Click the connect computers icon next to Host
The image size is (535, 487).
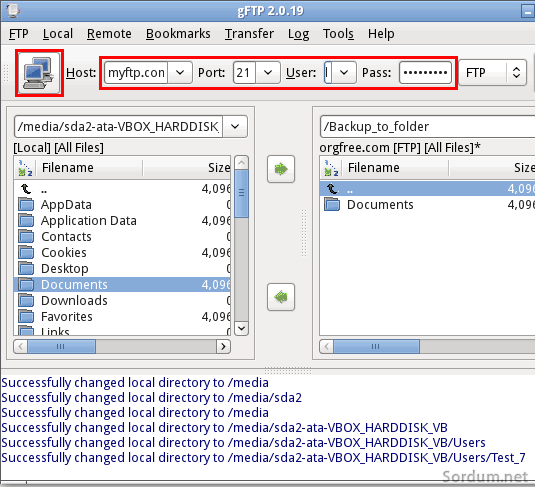tap(39, 73)
